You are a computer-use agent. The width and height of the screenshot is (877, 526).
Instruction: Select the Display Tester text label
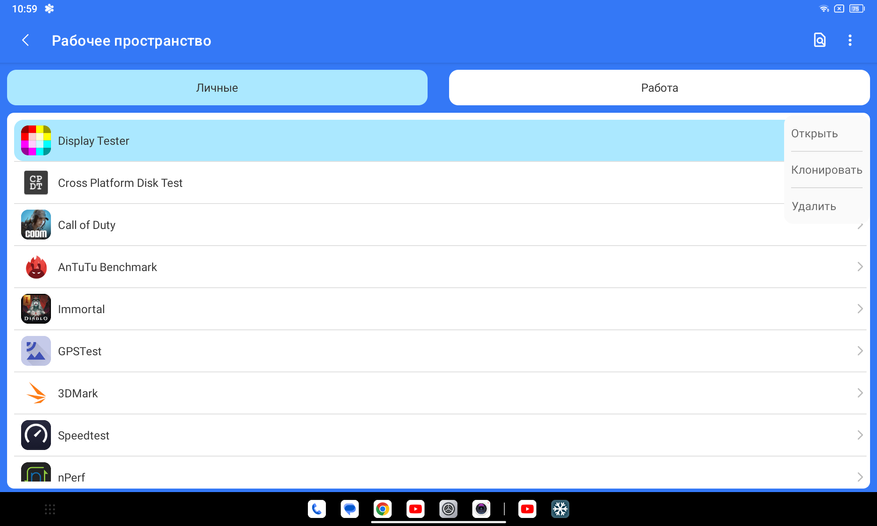93,141
